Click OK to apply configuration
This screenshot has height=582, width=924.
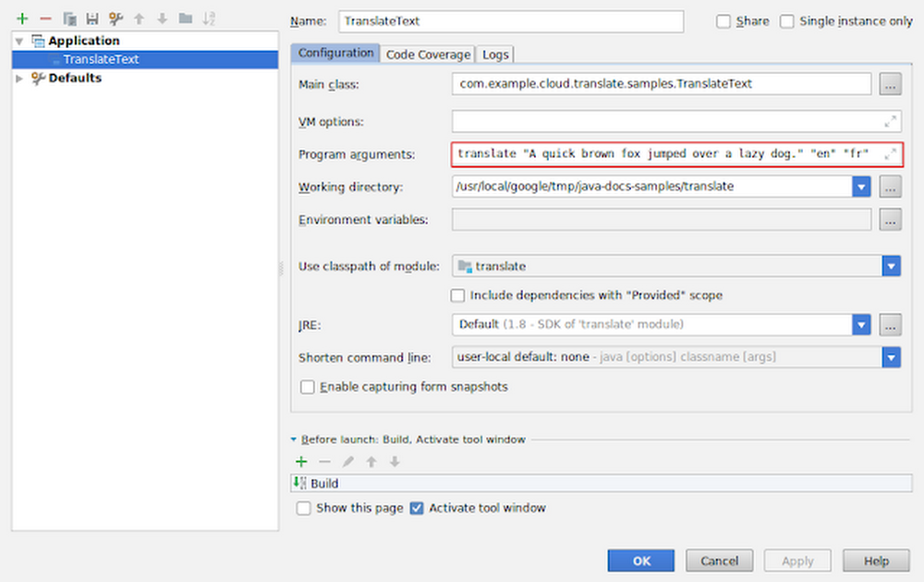641,560
